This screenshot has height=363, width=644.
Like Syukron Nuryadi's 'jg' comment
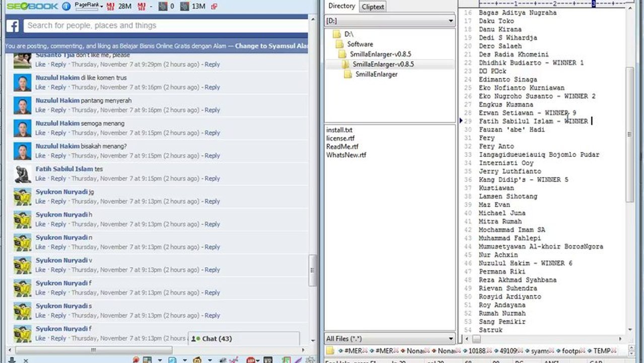40,201
